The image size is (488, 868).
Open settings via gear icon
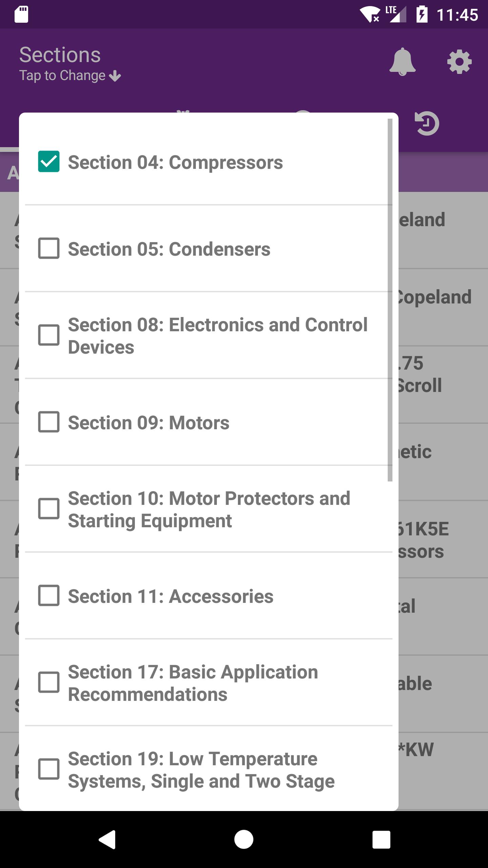[x=459, y=62]
